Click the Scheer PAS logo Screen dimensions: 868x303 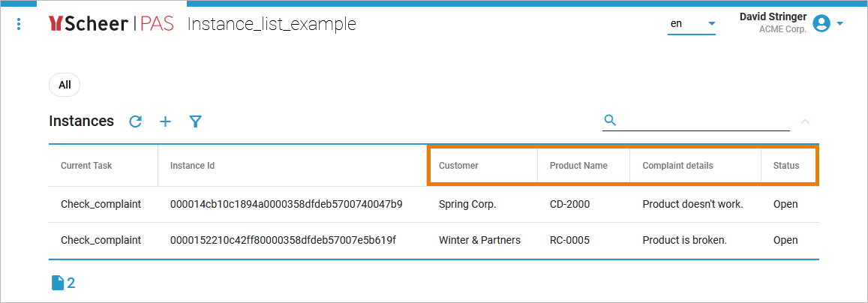tap(111, 24)
